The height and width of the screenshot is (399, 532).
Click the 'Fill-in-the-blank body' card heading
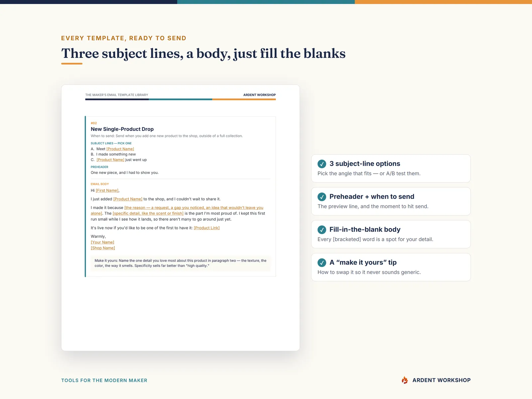pos(365,229)
